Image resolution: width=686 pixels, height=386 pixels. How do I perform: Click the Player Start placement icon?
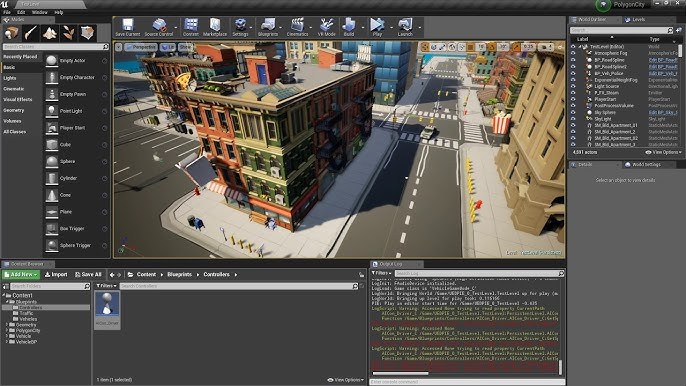pyautogui.click(x=52, y=128)
